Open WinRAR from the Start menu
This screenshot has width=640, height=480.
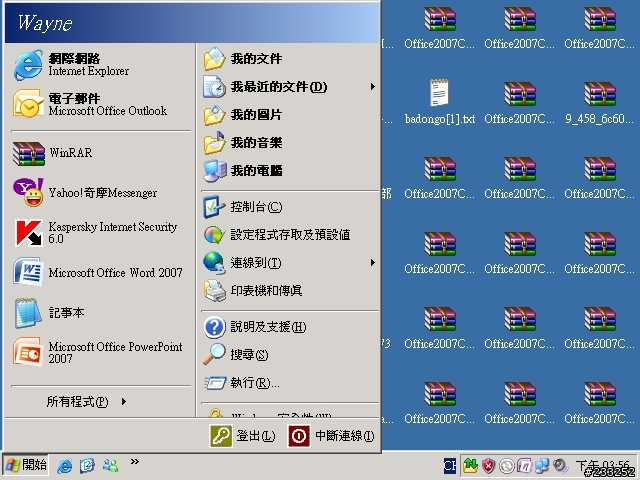click(101, 153)
